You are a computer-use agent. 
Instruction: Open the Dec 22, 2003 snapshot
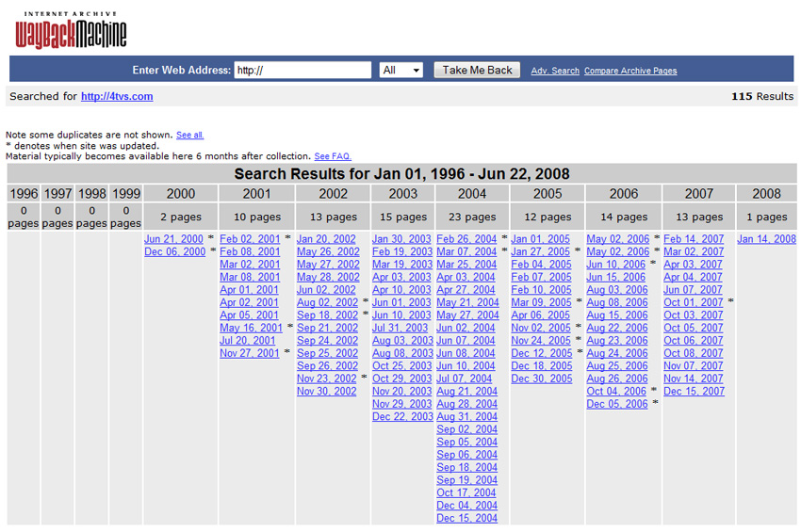pyautogui.click(x=402, y=416)
